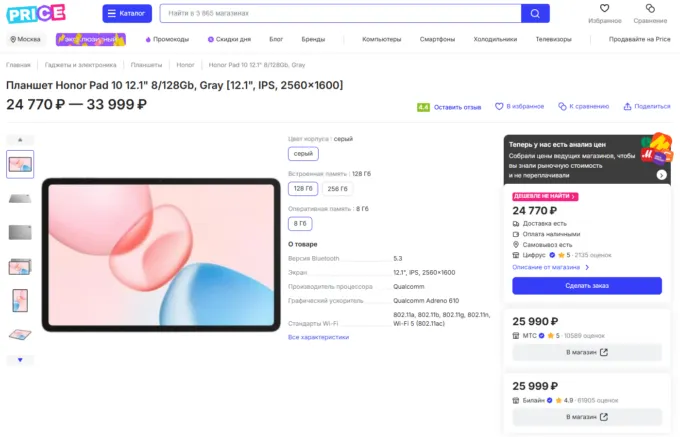Image resolution: width=680 pixels, height=437 pixels.
Task: Open МТС store external link button
Action: pyautogui.click(x=587, y=352)
